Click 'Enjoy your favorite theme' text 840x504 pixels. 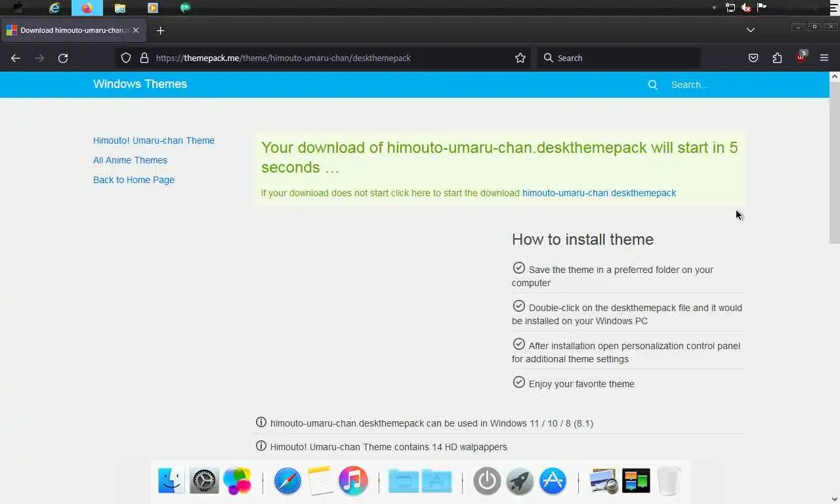581,384
